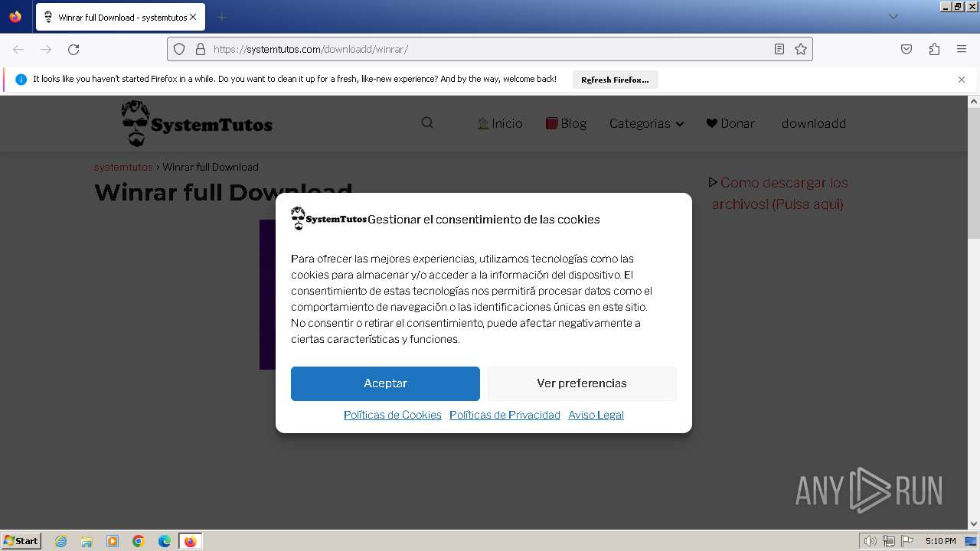Viewport: 980px width, 551px height.
Task: Expand the Categorias dropdown menu
Action: pos(646,123)
